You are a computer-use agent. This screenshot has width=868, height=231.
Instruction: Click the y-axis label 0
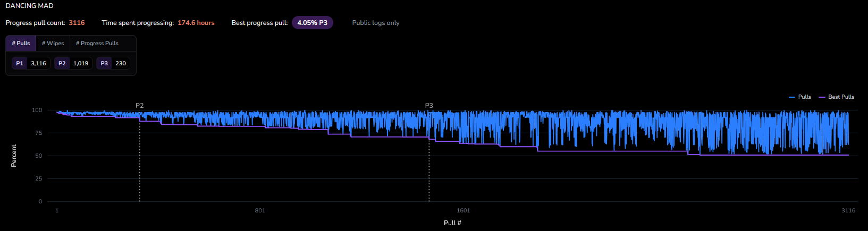click(40, 202)
